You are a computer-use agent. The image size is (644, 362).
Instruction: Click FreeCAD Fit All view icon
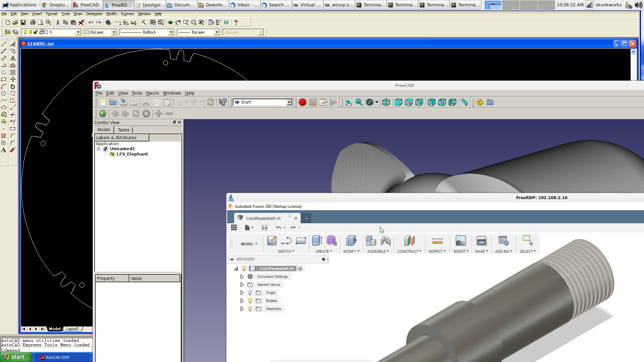pos(349,102)
